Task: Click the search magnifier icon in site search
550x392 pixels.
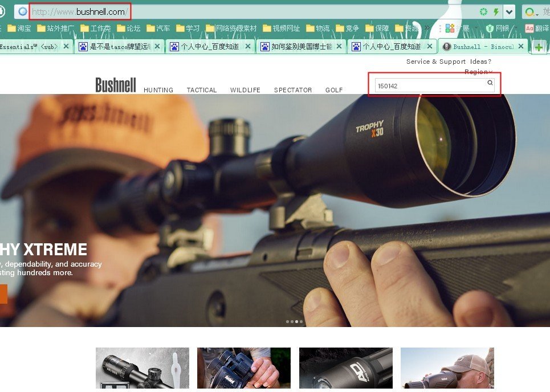Action: 490,83
